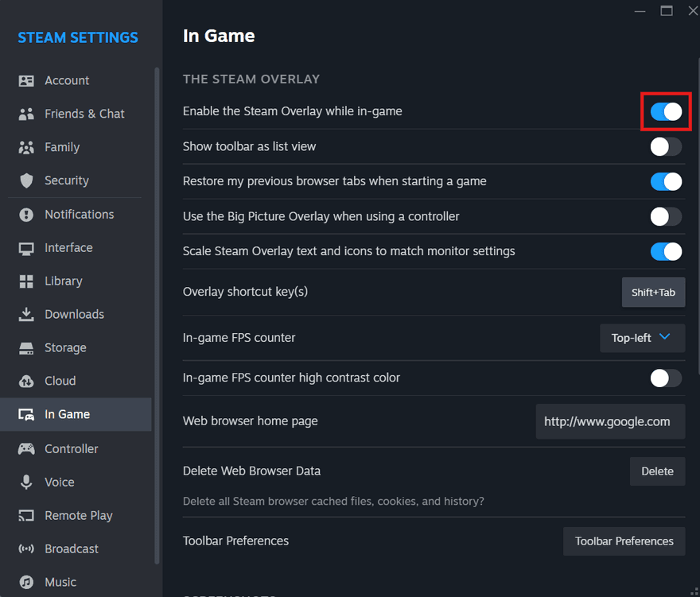Edit the web browser home page field
This screenshot has height=597, width=700.
tap(610, 421)
